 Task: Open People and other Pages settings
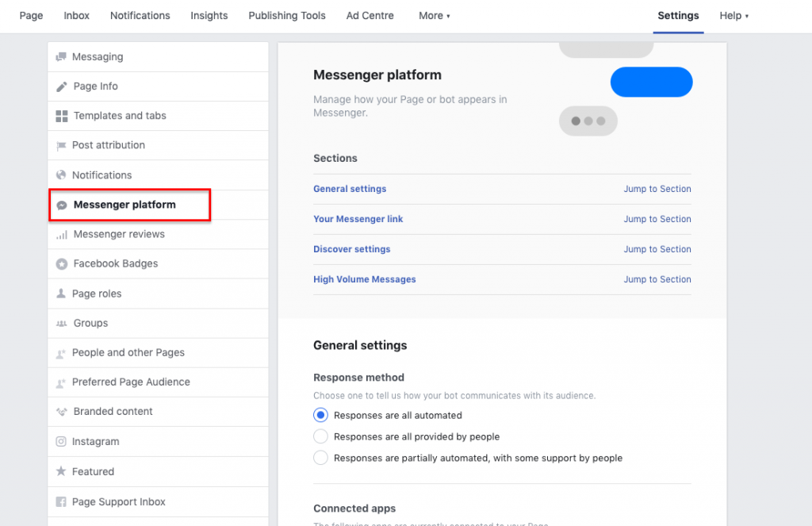158,353
